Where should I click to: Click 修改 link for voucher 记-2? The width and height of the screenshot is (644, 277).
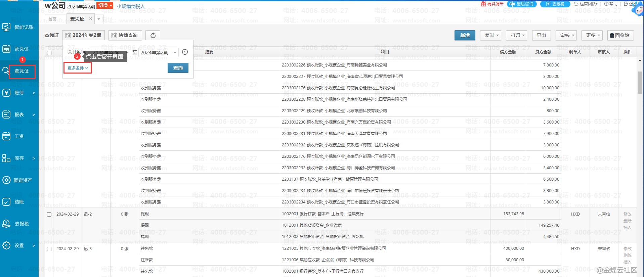[627, 214]
